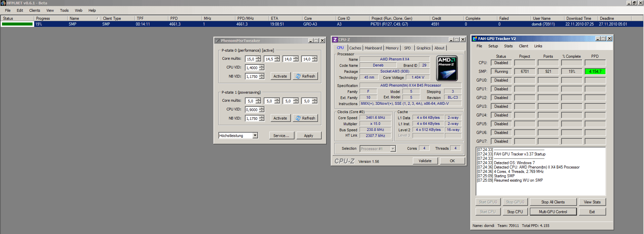Adjust P-state 0 NB VID stepper
The width and height of the screenshot is (644, 234).
click(x=261, y=76)
